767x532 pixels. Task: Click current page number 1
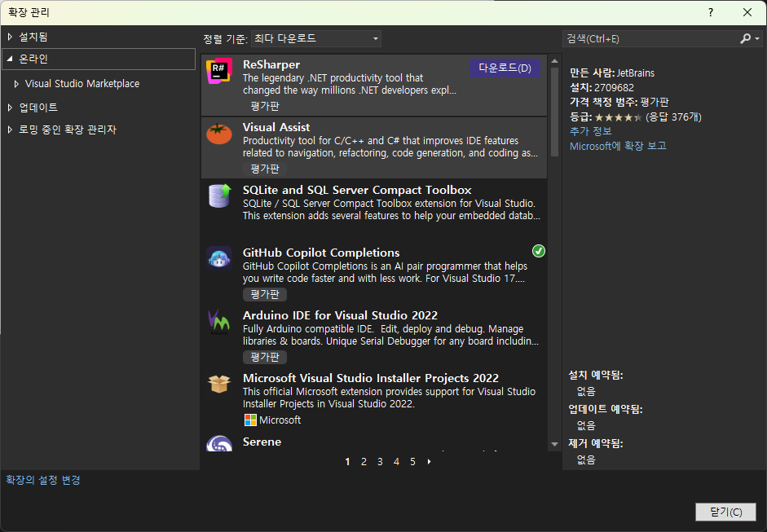pyautogui.click(x=347, y=462)
